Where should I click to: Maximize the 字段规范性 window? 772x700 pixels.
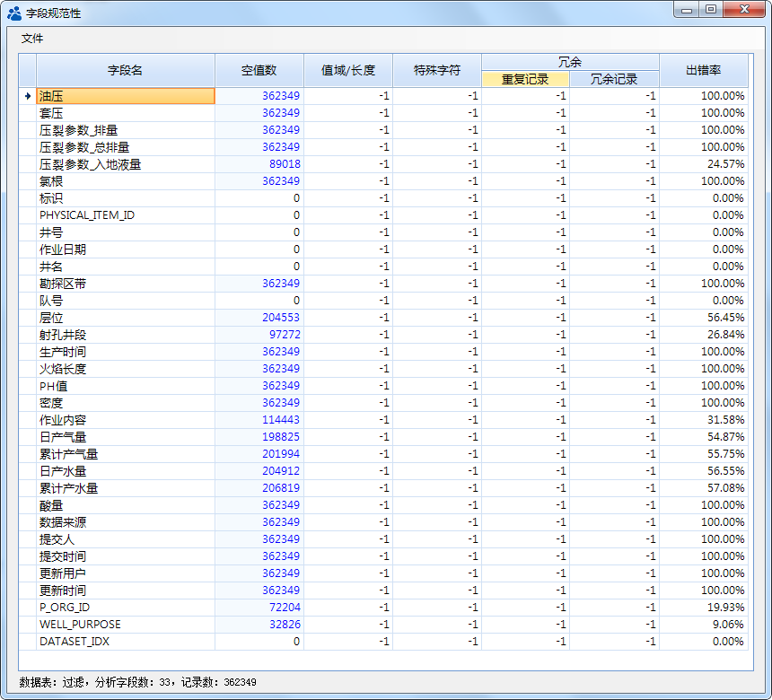711,9
